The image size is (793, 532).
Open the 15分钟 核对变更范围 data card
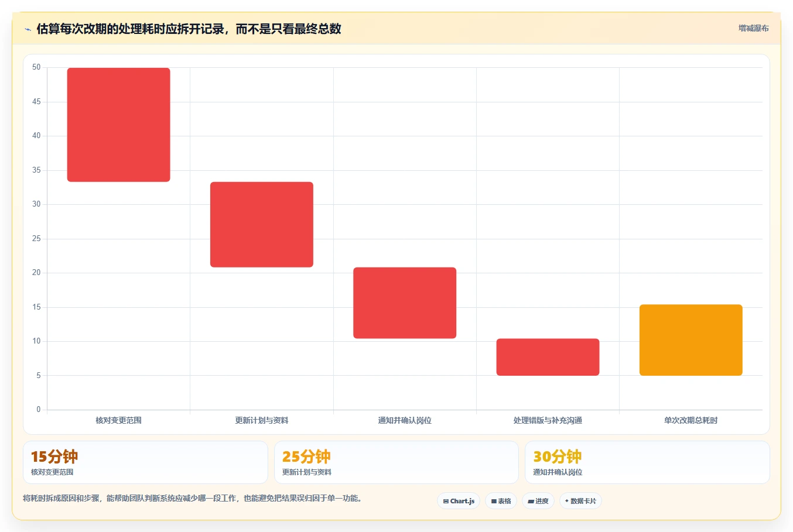tap(145, 462)
